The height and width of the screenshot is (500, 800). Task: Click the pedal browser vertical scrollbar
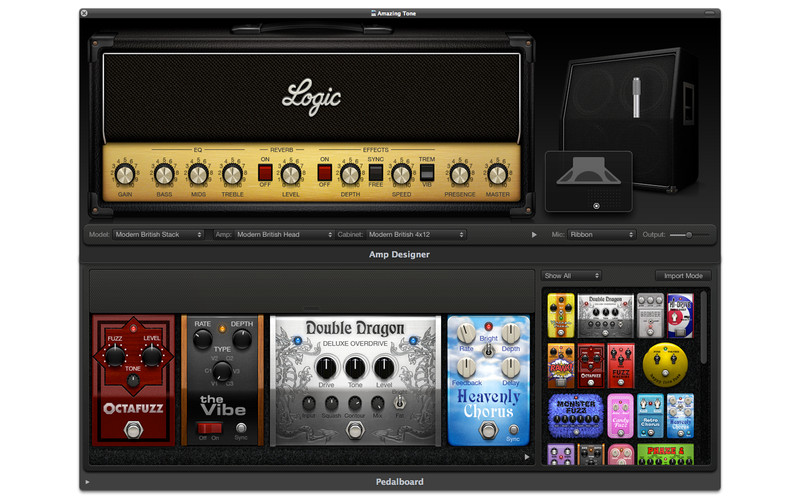pyautogui.click(x=703, y=325)
